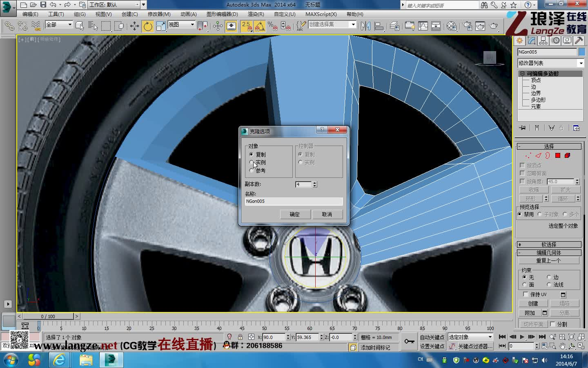Open the 修改器列表 dropdown
This screenshot has height=368, width=588.
(x=581, y=63)
